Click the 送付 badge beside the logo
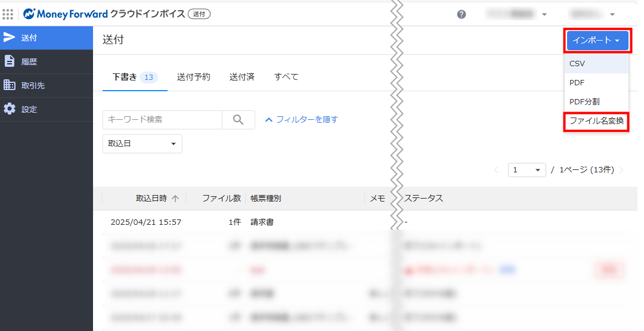This screenshot has height=331, width=644. tap(199, 14)
